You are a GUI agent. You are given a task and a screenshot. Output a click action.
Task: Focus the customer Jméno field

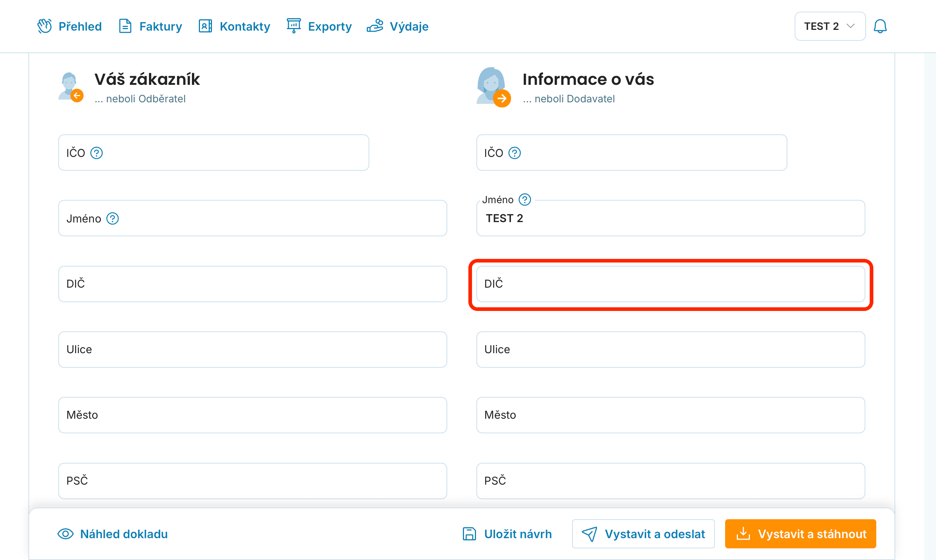point(252,218)
